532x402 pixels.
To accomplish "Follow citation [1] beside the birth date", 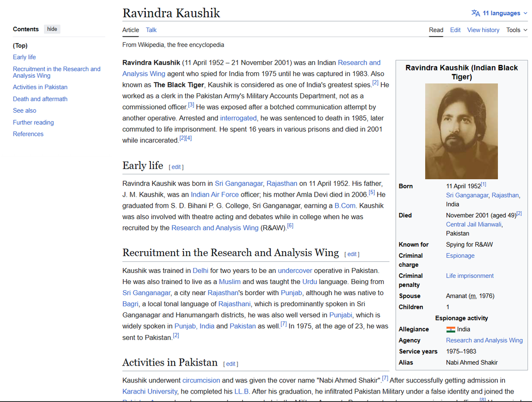I will (x=484, y=184).
